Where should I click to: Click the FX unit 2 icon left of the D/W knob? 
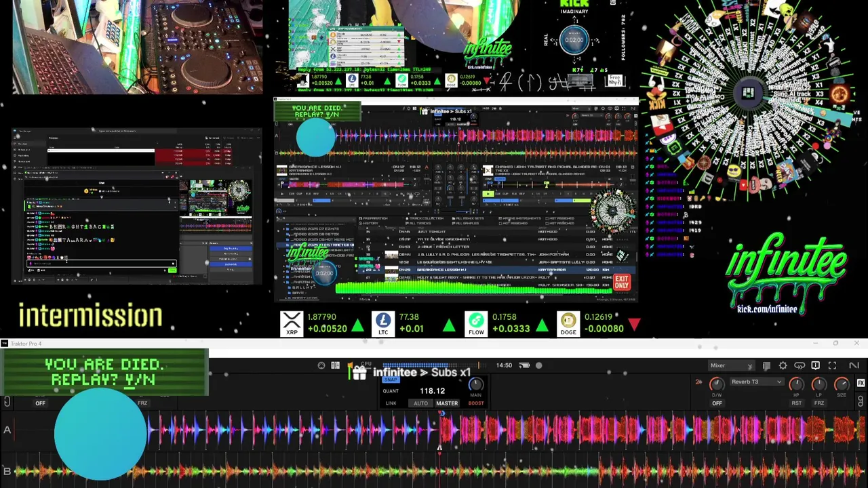pyautogui.click(x=698, y=382)
